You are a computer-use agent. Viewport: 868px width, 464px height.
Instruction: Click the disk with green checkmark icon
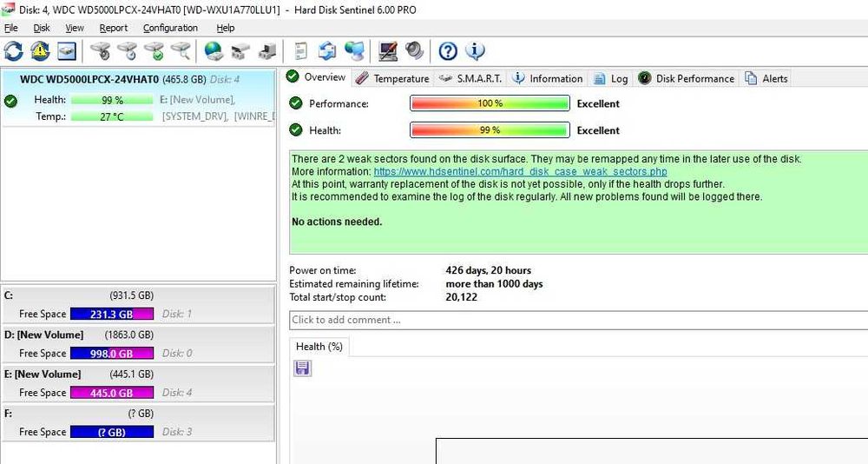coord(154,51)
